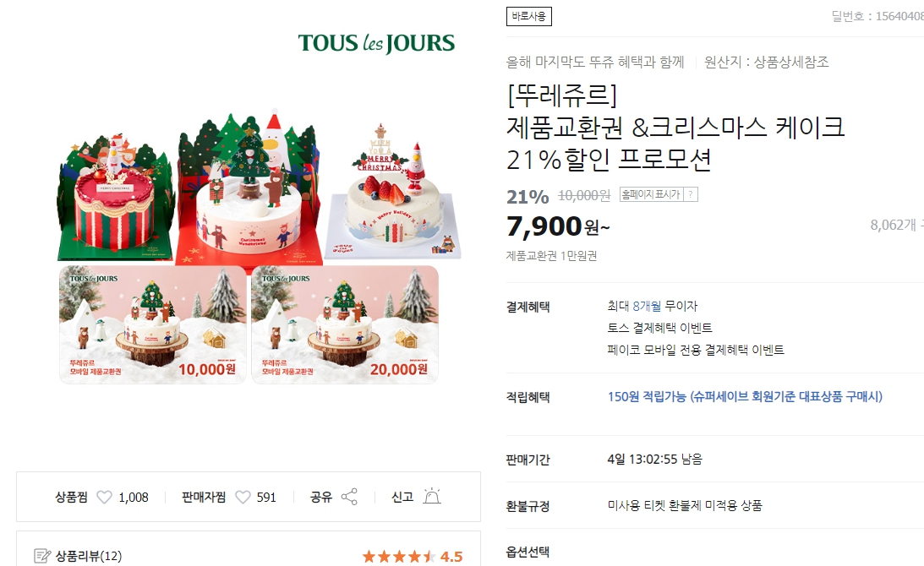Click the 공유 share icon
Screen dimensions: 924x566
tap(349, 497)
